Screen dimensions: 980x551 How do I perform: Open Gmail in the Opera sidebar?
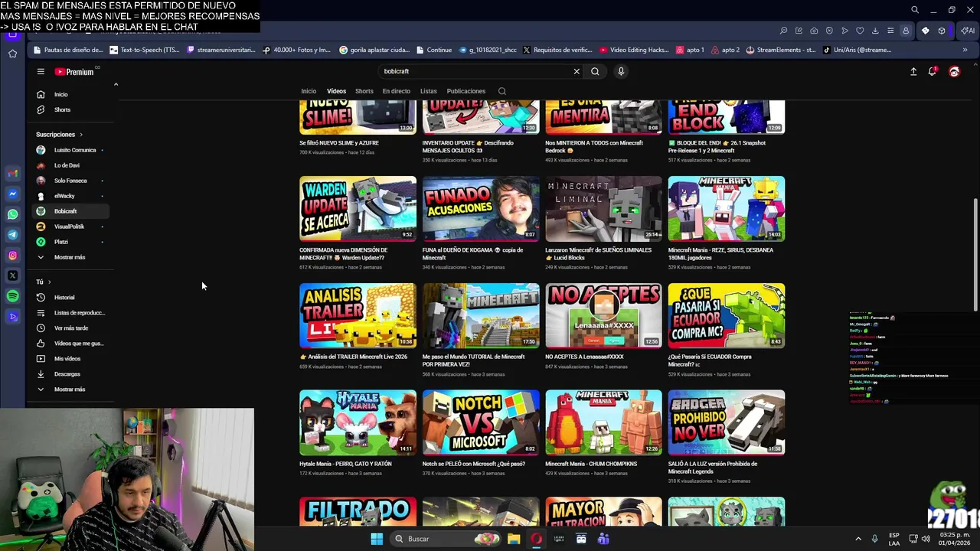12,173
